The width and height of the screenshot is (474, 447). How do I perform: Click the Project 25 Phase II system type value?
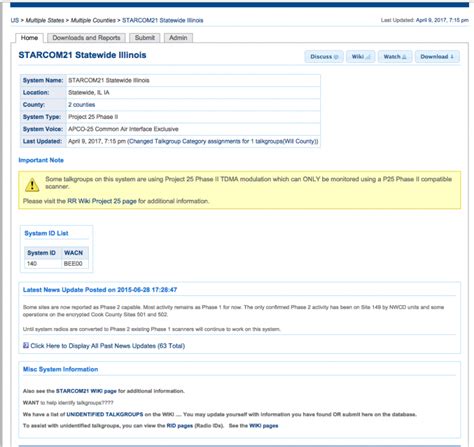click(93, 117)
